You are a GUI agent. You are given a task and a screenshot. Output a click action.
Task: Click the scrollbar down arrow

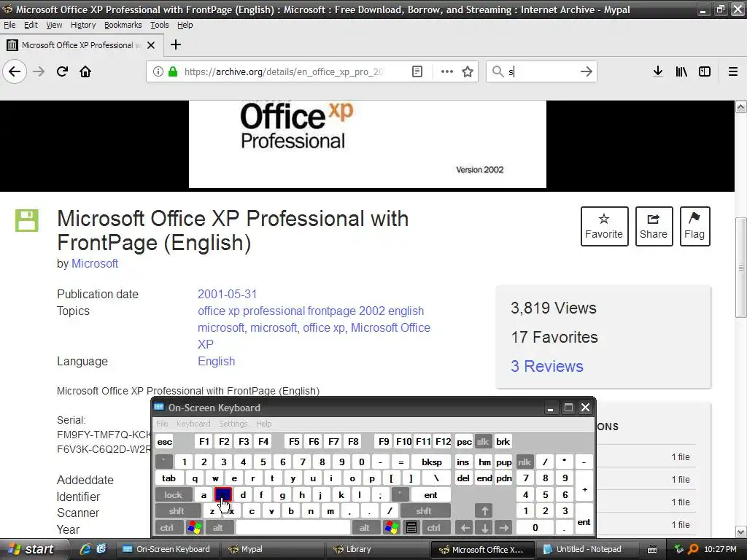[740, 532]
